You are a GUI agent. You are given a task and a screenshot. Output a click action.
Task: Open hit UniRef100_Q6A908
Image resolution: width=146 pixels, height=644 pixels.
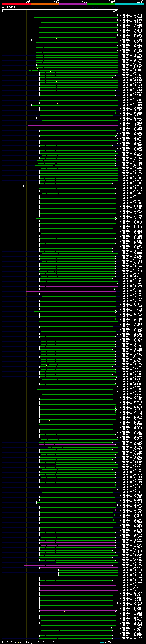(x=131, y=32)
